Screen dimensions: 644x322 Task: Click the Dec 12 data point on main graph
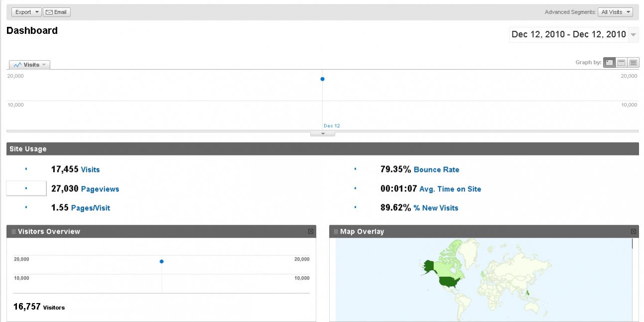tap(322, 79)
